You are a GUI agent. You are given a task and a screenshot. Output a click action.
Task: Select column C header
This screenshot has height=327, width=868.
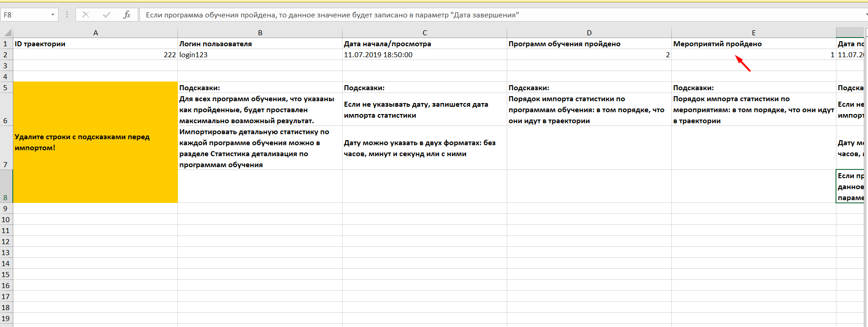(424, 33)
